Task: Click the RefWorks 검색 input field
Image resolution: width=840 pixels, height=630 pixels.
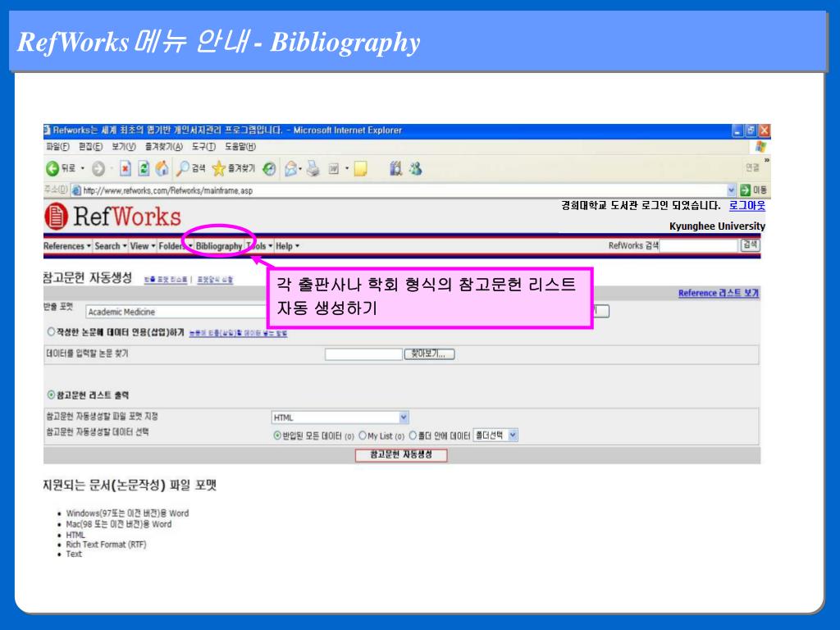Action: point(699,245)
